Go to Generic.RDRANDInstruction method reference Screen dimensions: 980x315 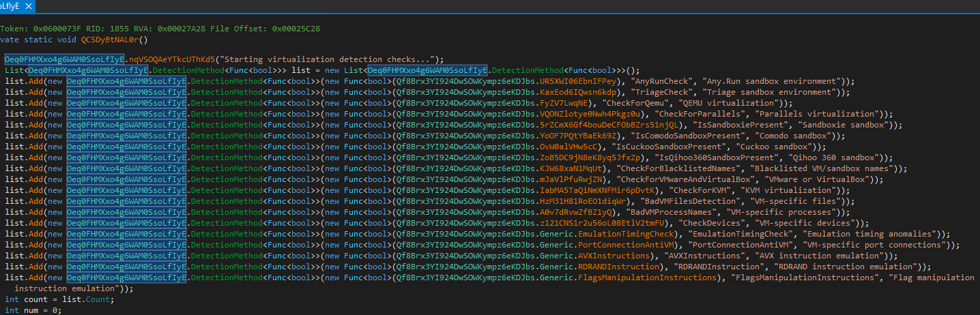[619, 267]
